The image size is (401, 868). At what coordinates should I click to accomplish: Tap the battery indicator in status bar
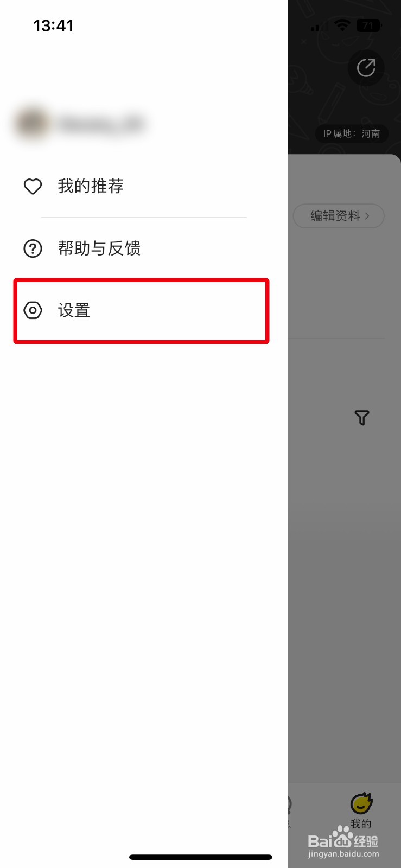coord(369,25)
